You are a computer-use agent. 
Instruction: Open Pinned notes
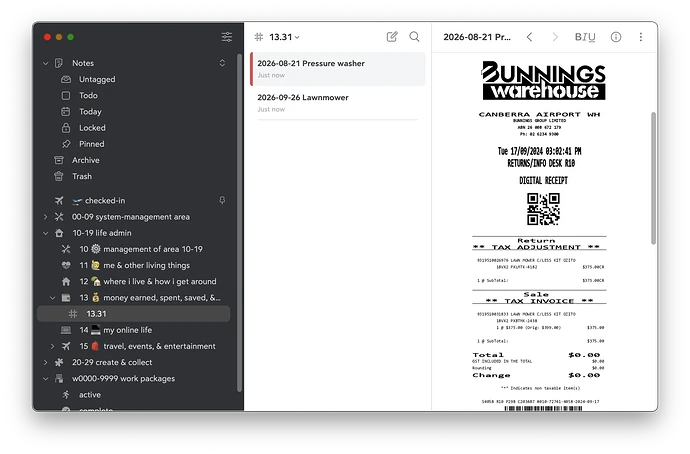coord(92,144)
